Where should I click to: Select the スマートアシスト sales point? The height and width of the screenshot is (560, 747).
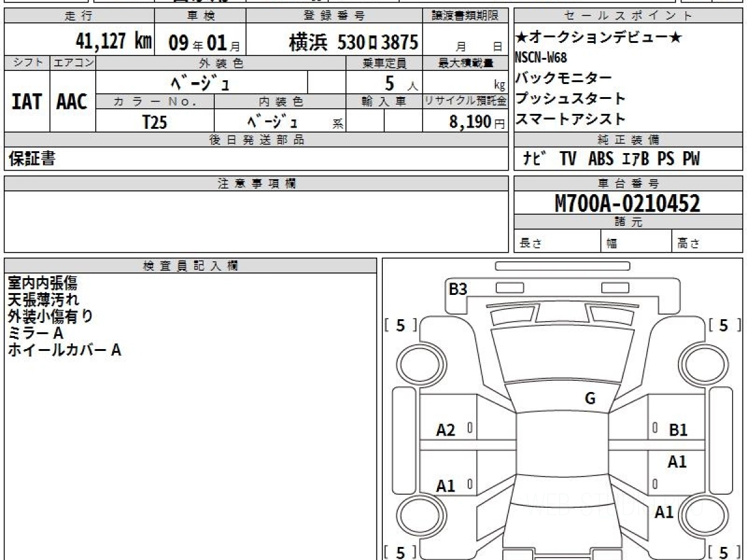click(x=570, y=118)
